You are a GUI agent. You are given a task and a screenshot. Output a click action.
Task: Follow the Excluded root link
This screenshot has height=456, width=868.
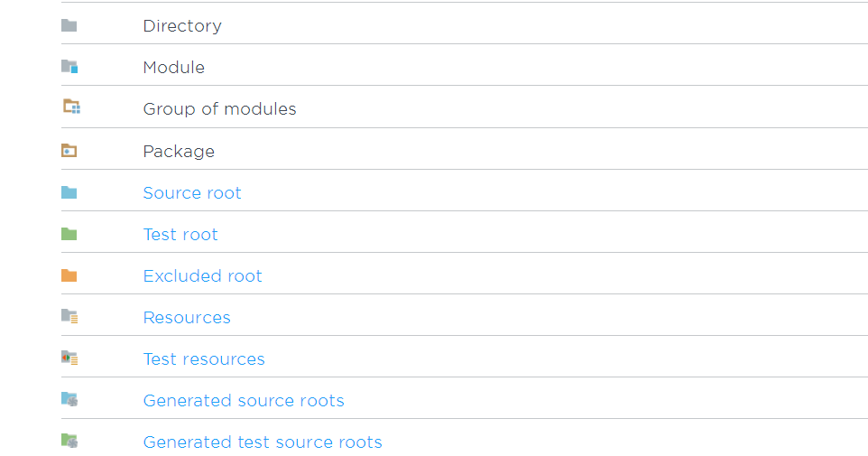pyautogui.click(x=202, y=276)
